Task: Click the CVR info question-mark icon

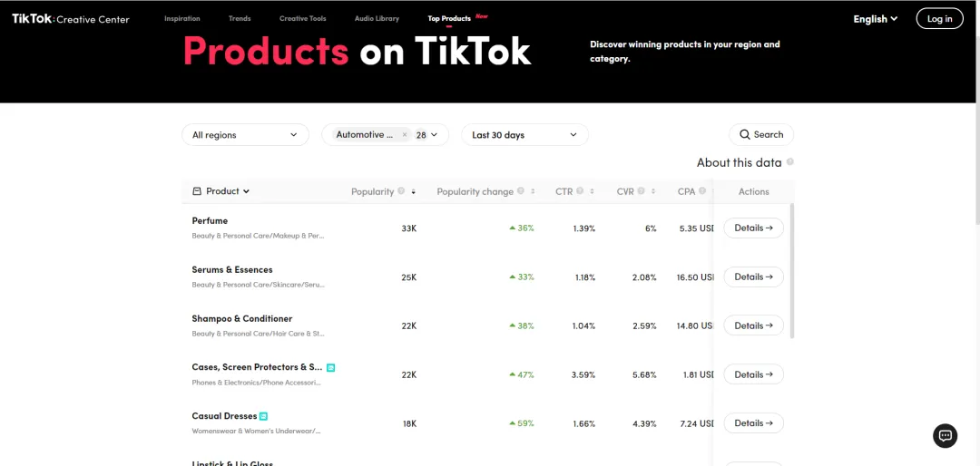Action: [x=642, y=192]
